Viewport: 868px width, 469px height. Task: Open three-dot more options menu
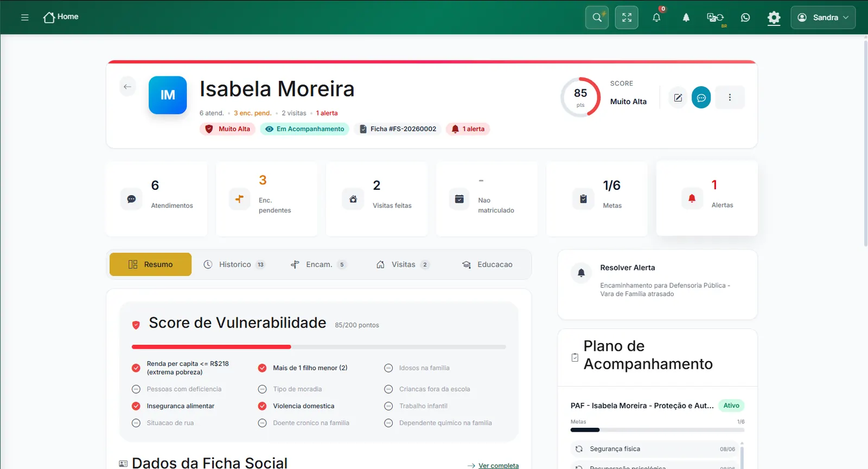pyautogui.click(x=730, y=98)
